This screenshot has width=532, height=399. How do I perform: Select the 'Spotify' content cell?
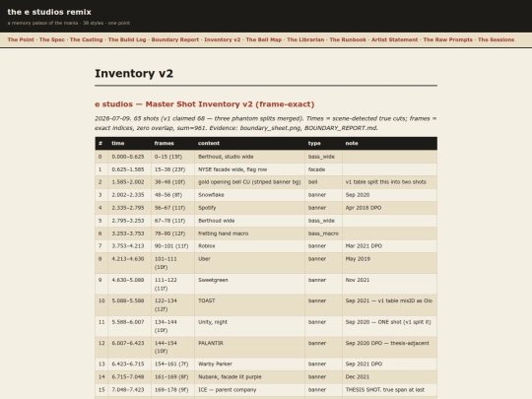(249, 208)
